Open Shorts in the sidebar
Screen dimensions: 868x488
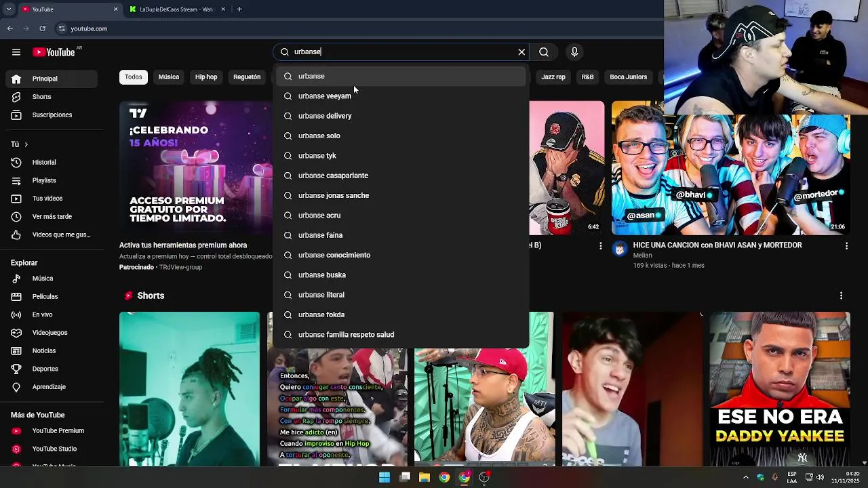(x=53, y=97)
